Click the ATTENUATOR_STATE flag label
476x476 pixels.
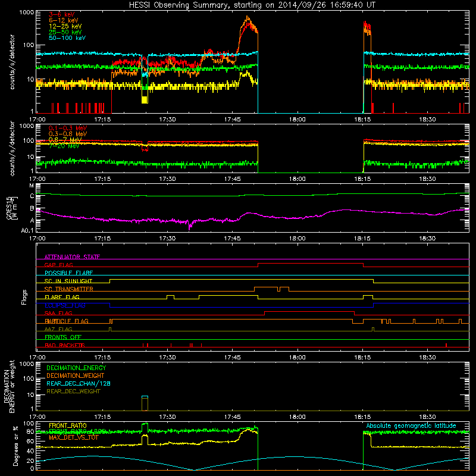tap(72, 257)
